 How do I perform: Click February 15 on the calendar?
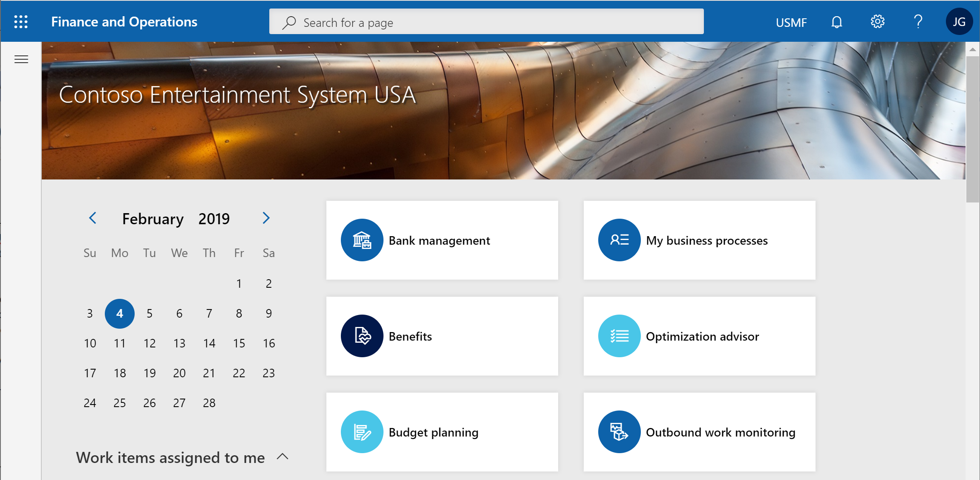[239, 343]
